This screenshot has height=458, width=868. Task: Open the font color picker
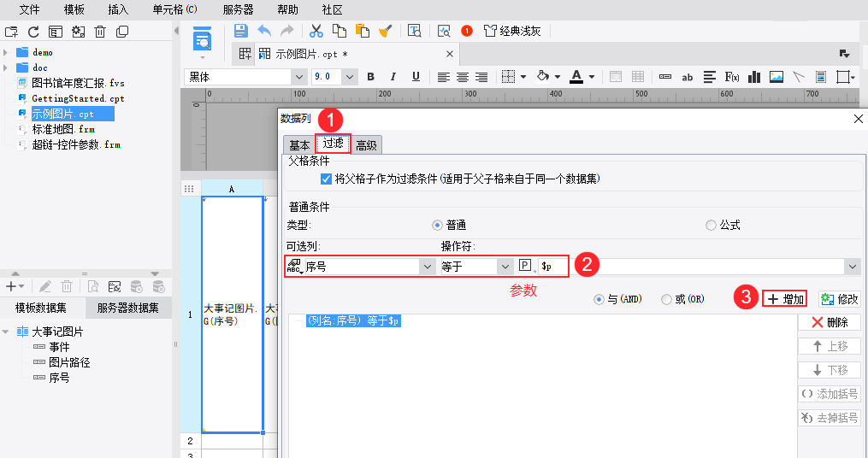point(576,77)
